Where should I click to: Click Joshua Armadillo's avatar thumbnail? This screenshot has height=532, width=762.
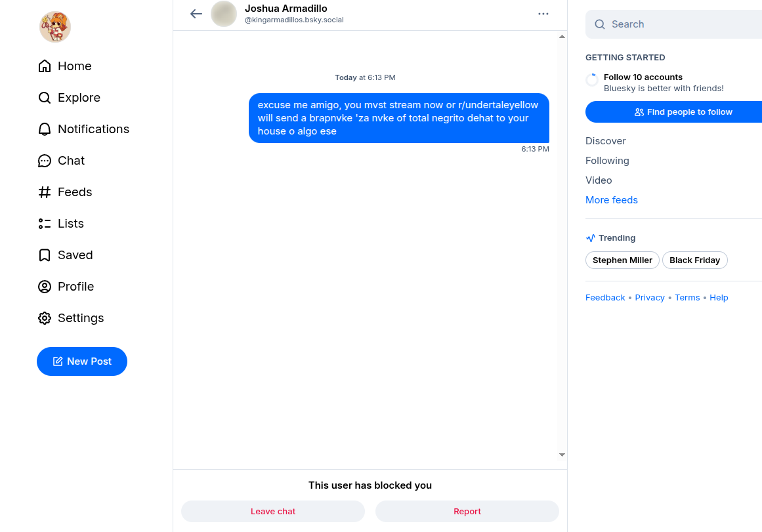point(224,14)
